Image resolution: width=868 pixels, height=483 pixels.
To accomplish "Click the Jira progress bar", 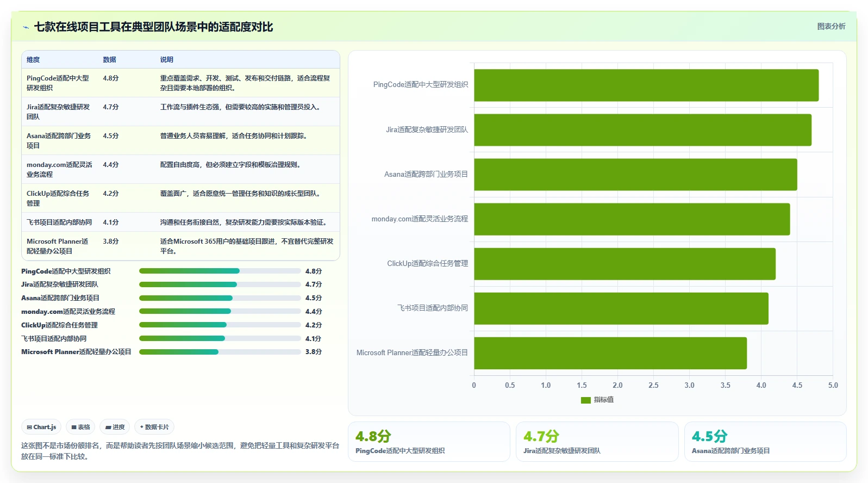I will (x=220, y=284).
